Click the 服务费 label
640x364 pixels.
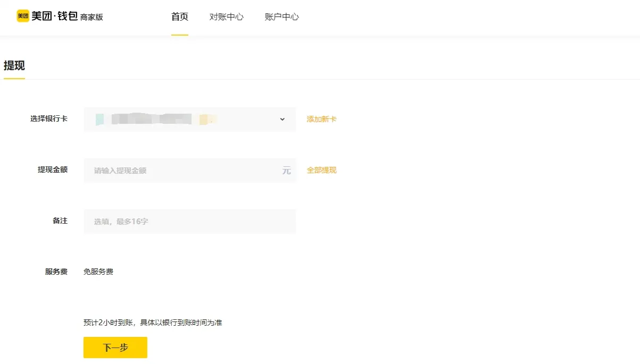(56, 272)
